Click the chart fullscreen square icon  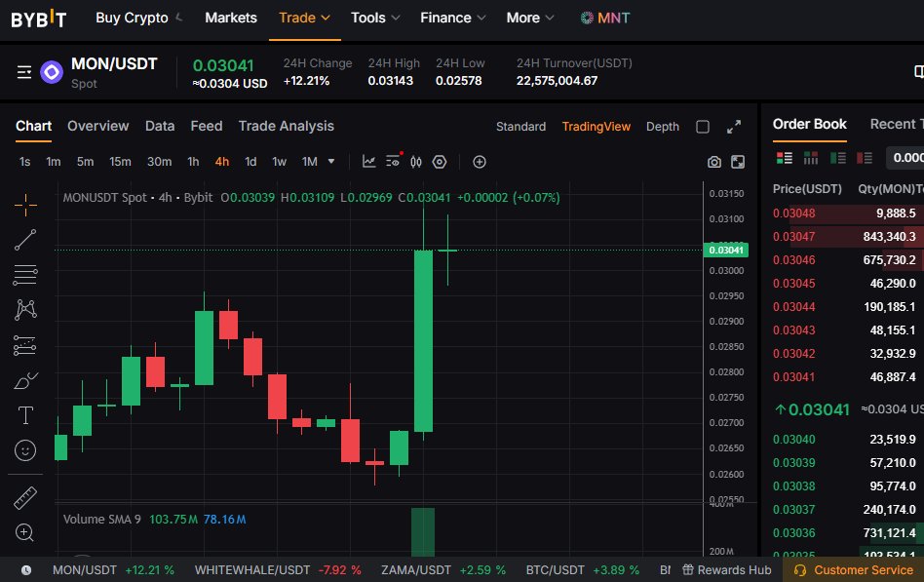coord(738,162)
